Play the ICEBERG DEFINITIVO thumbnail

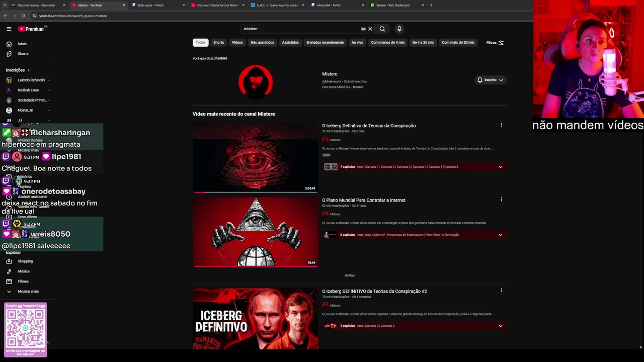[255, 319]
